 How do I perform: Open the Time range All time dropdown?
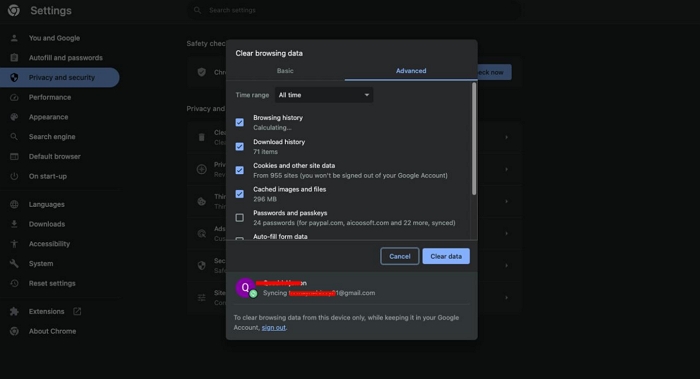click(324, 95)
